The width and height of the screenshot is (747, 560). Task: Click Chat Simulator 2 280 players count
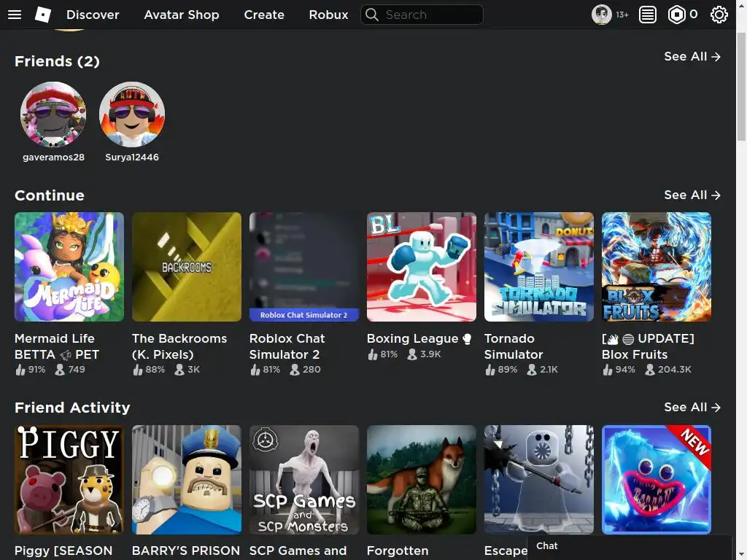click(306, 370)
